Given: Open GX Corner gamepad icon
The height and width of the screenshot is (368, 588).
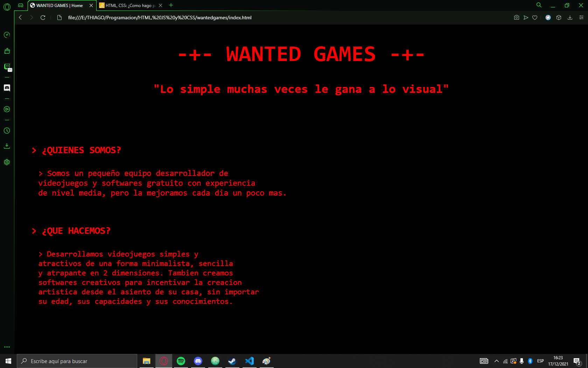Looking at the screenshot, I should click(x=21, y=5).
